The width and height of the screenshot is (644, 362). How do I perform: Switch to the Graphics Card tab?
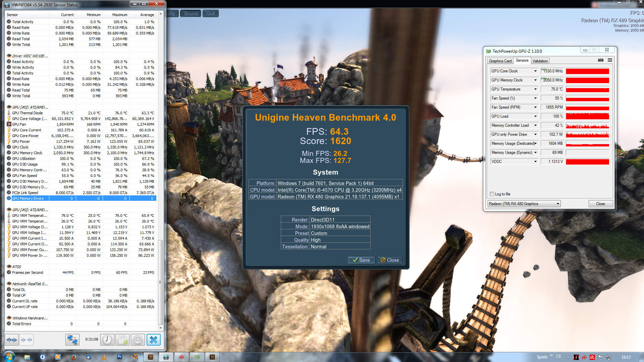500,61
